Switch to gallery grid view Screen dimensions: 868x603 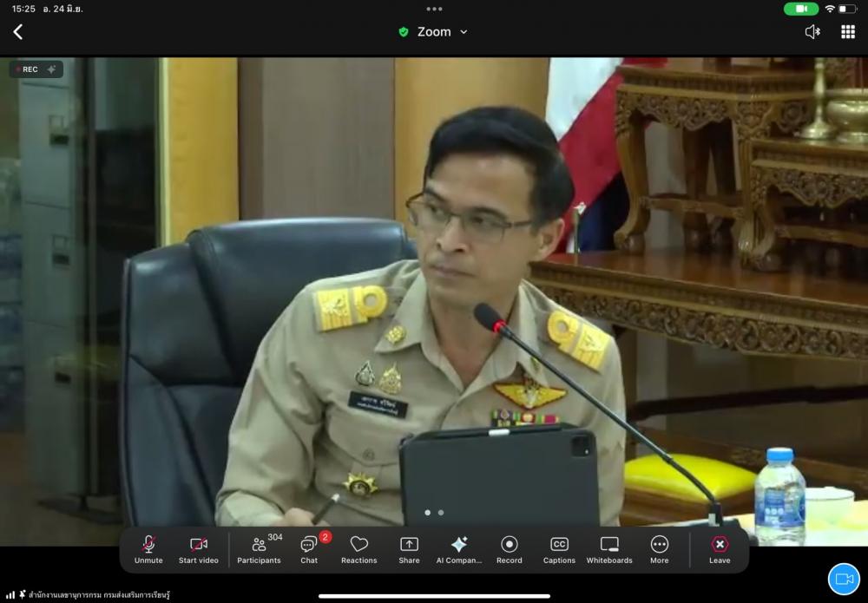pyautogui.click(x=848, y=32)
